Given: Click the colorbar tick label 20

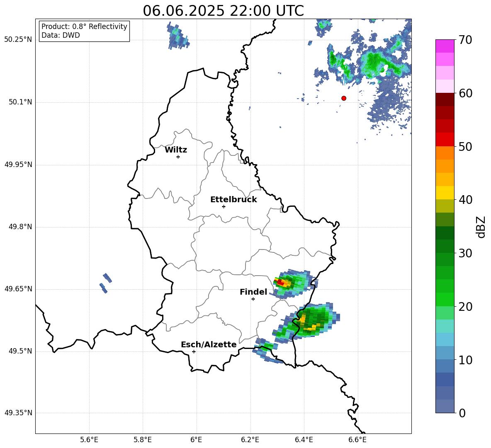Looking at the screenshot, I should pos(465,307).
